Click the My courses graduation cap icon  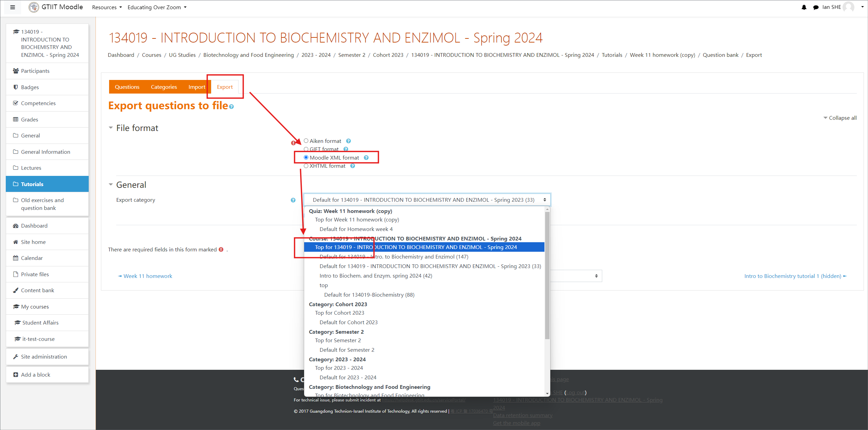point(16,307)
